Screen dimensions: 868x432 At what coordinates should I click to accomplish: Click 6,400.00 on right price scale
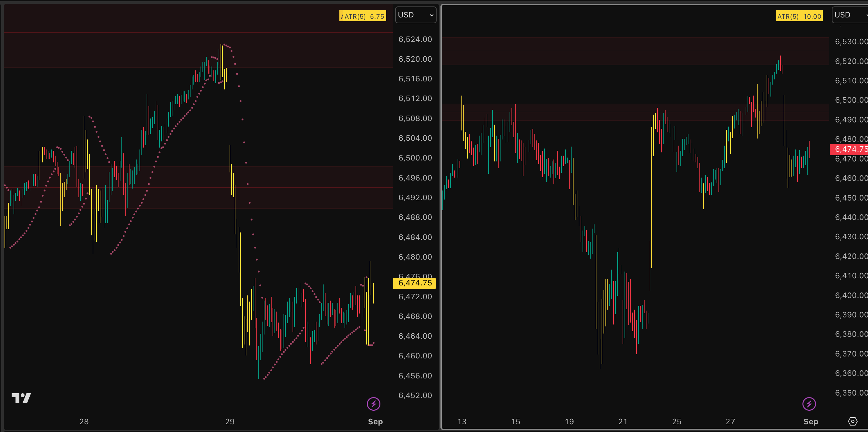(851, 295)
